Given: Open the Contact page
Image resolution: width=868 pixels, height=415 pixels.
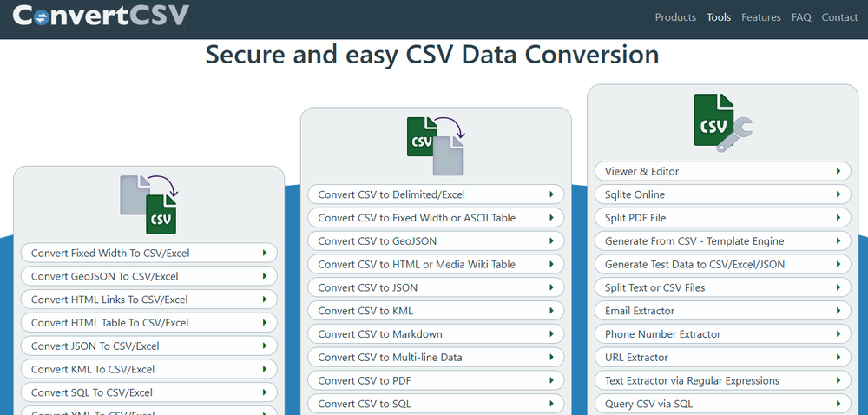Looking at the screenshot, I should tap(839, 17).
